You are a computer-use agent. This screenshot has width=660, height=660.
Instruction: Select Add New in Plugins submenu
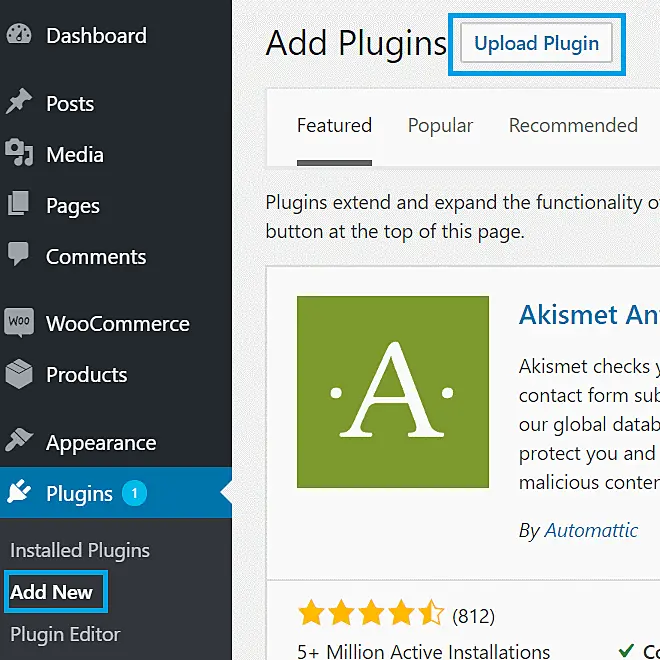(x=51, y=592)
